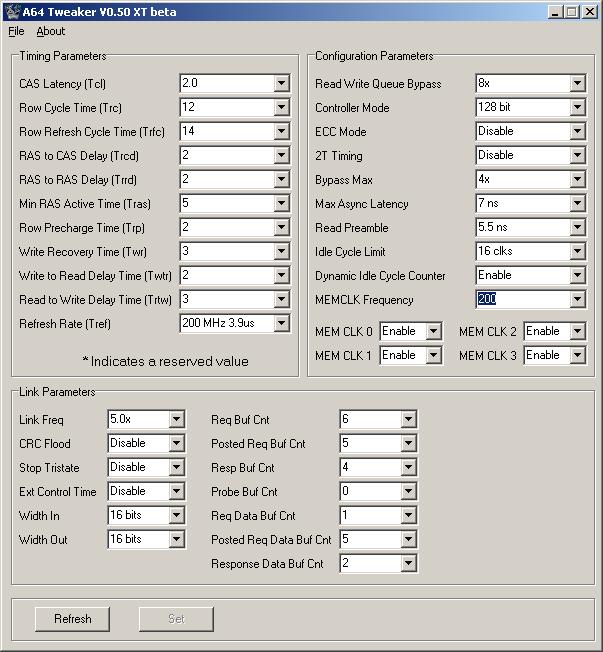603x652 pixels.
Task: Expand the Idle Cycle Limit dropdown
Action: tap(577, 252)
